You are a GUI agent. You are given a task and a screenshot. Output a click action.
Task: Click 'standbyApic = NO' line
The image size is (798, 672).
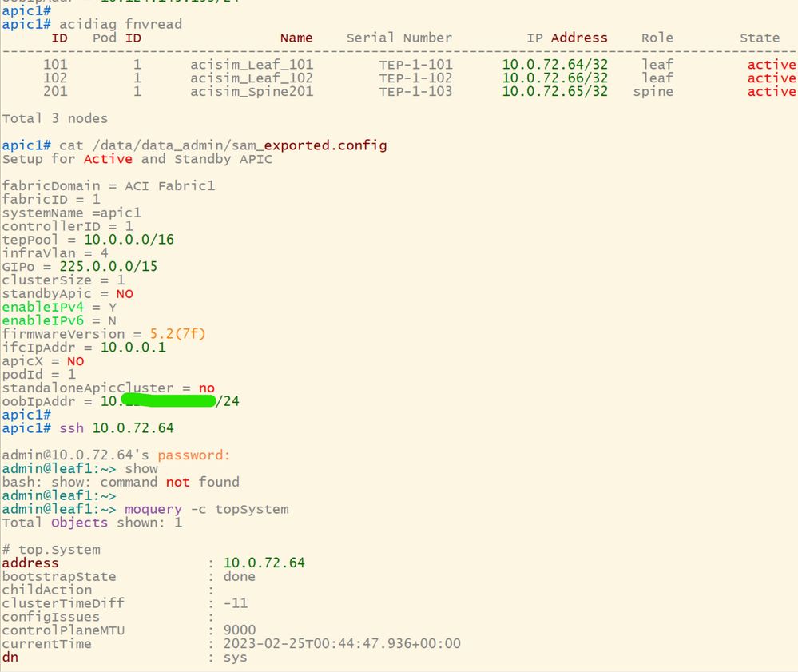67,294
